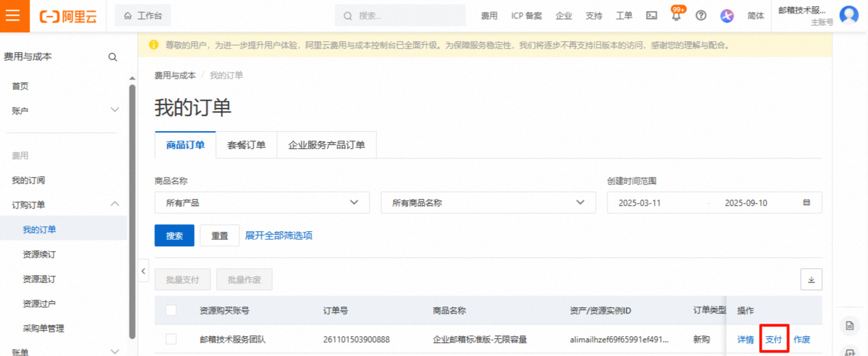Image resolution: width=868 pixels, height=356 pixels.
Task: Open the Cloud Shell terminal icon
Action: click(652, 16)
